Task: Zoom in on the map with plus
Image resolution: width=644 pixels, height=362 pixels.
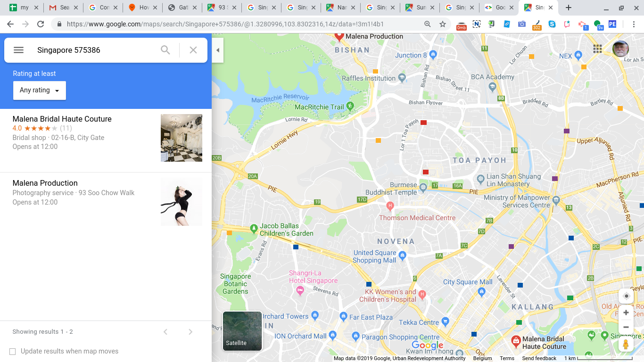Action: pyautogui.click(x=626, y=313)
